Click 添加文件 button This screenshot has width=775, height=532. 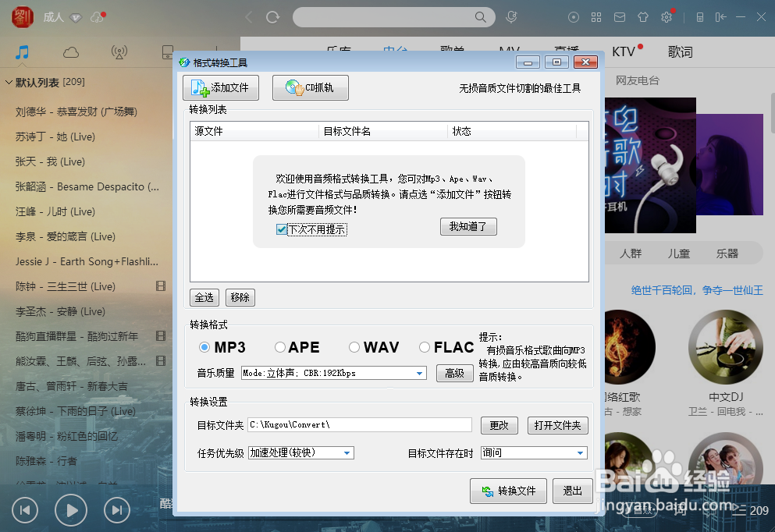221,88
